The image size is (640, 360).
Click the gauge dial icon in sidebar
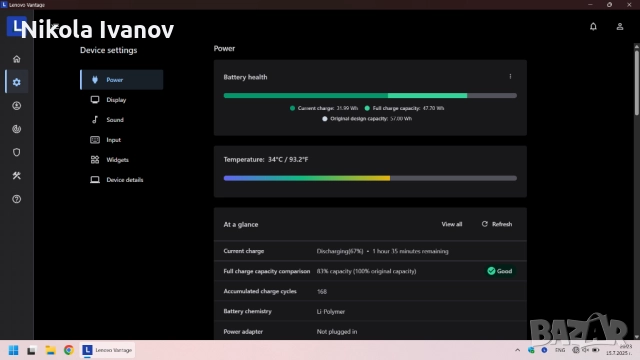pyautogui.click(x=16, y=129)
